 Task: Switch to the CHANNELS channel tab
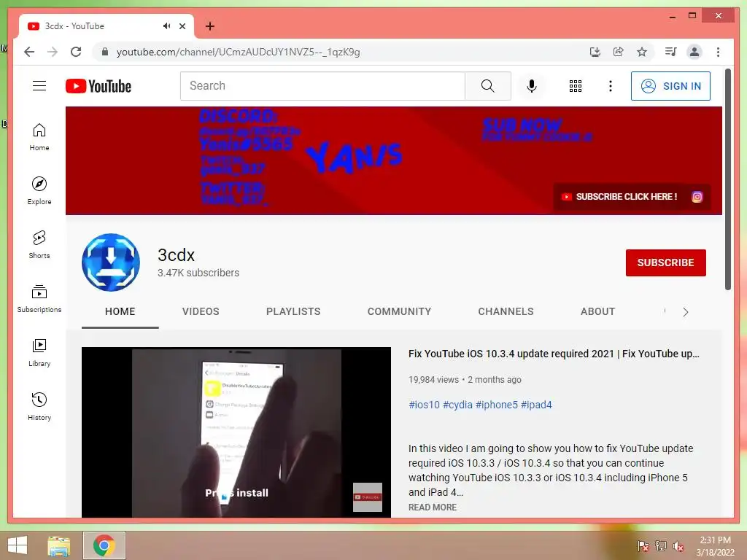pos(506,311)
